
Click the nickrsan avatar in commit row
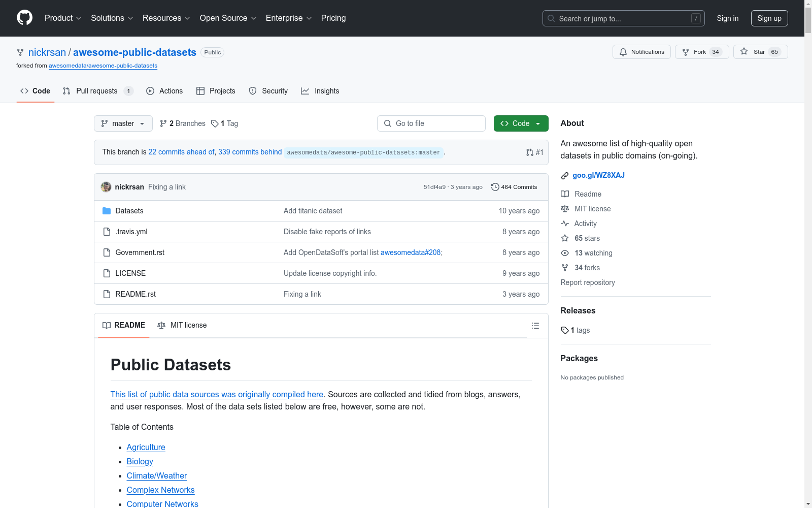coord(106,187)
